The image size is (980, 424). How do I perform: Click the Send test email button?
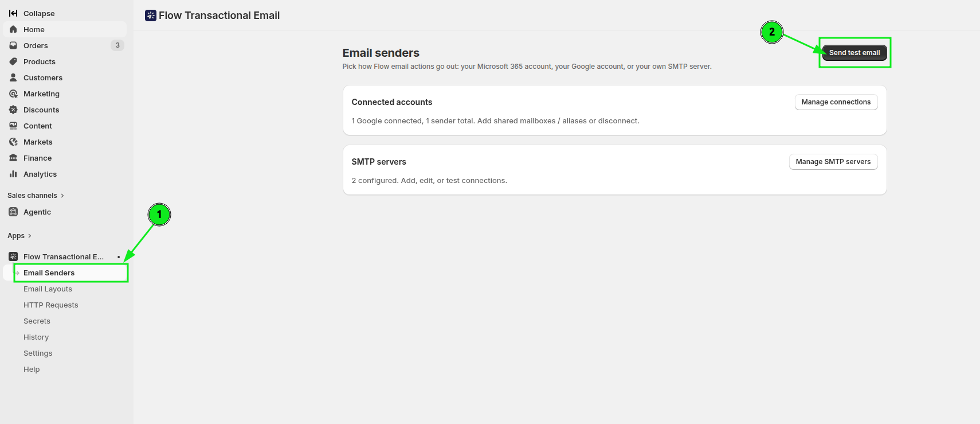(854, 53)
